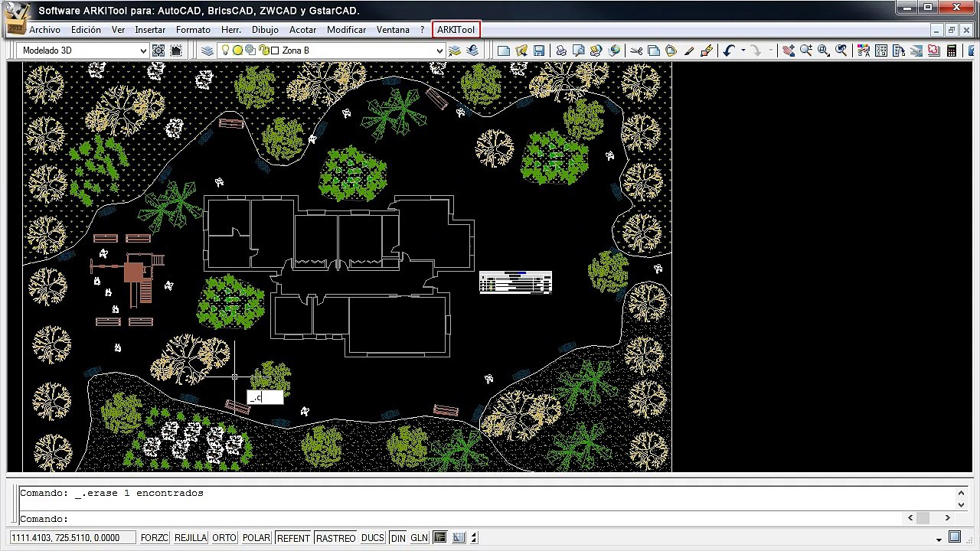The width and height of the screenshot is (980, 551).
Task: Click the Zoom Previous icon
Action: [841, 51]
